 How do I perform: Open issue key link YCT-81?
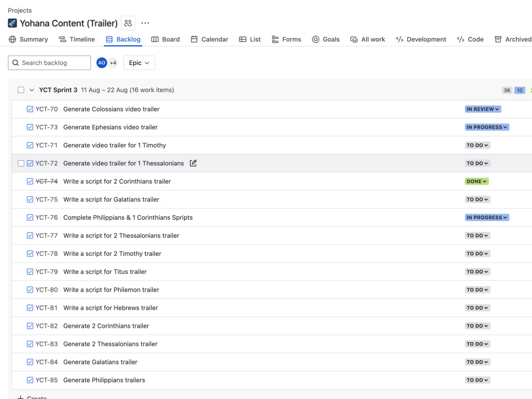point(46,307)
